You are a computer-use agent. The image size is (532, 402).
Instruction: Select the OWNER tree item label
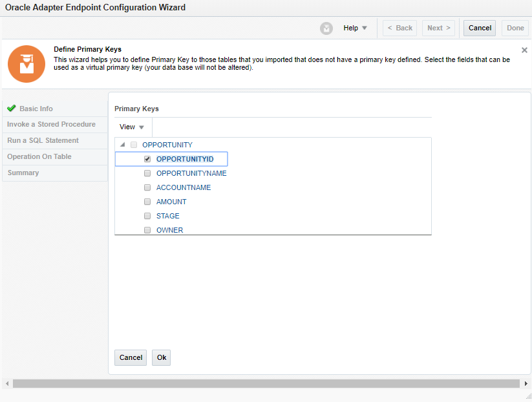(169, 230)
